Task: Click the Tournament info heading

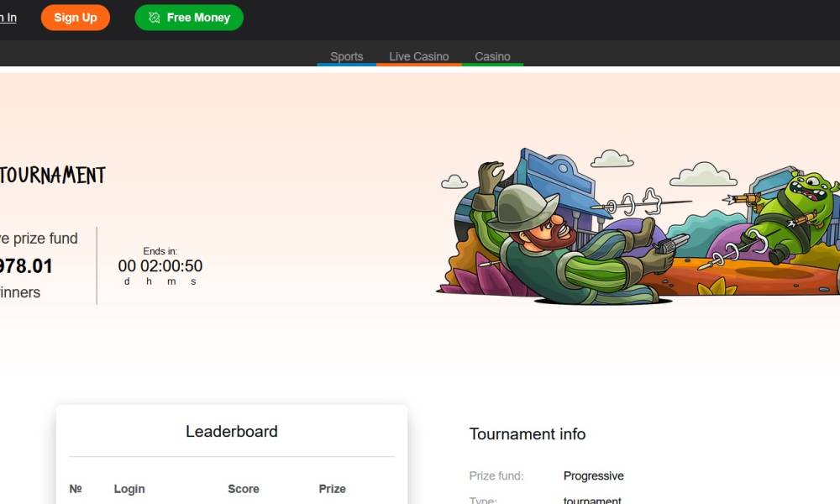Action: click(x=528, y=433)
